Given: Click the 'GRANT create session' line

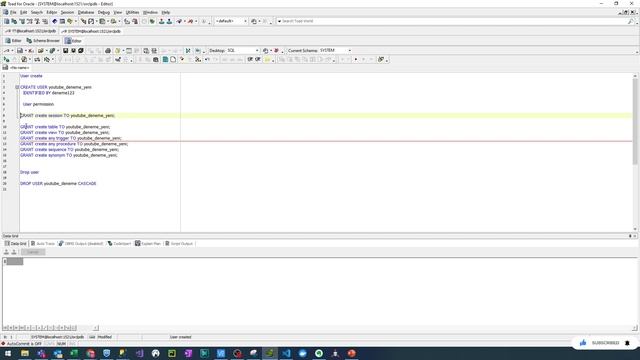Looking at the screenshot, I should pyautogui.click(x=68, y=116).
